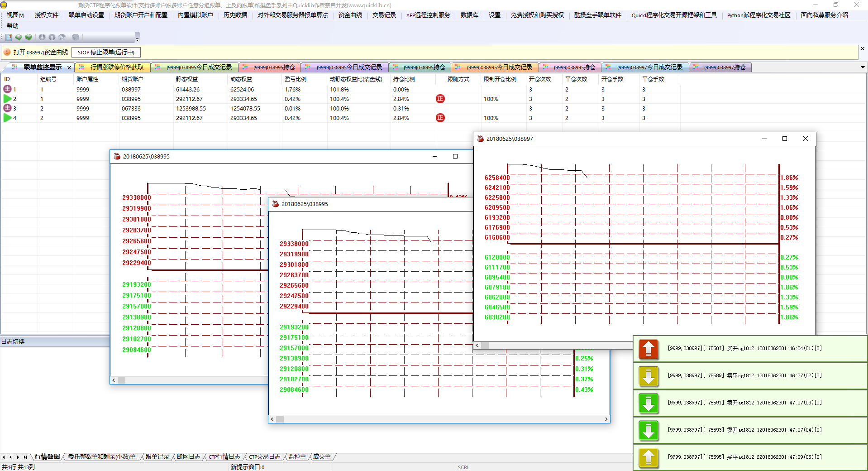Open the 资金曲线 menu
The width and height of the screenshot is (868, 471).
point(350,15)
